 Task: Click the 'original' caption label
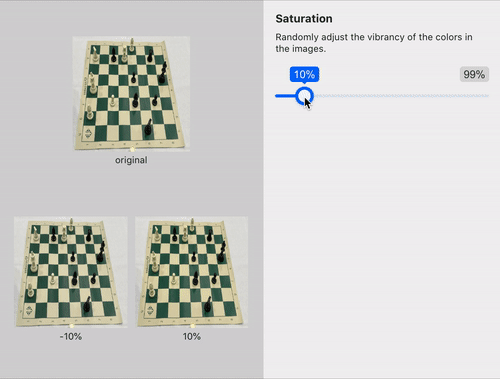click(131, 160)
